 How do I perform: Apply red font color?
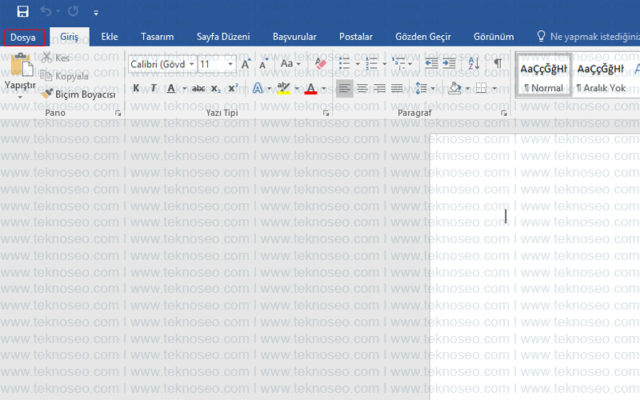click(311, 88)
